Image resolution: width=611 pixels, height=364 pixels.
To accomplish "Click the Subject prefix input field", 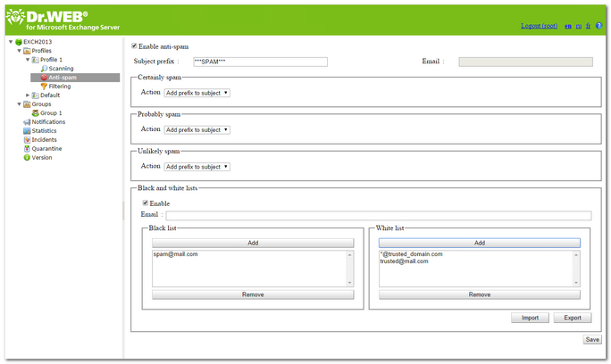I will coord(260,62).
